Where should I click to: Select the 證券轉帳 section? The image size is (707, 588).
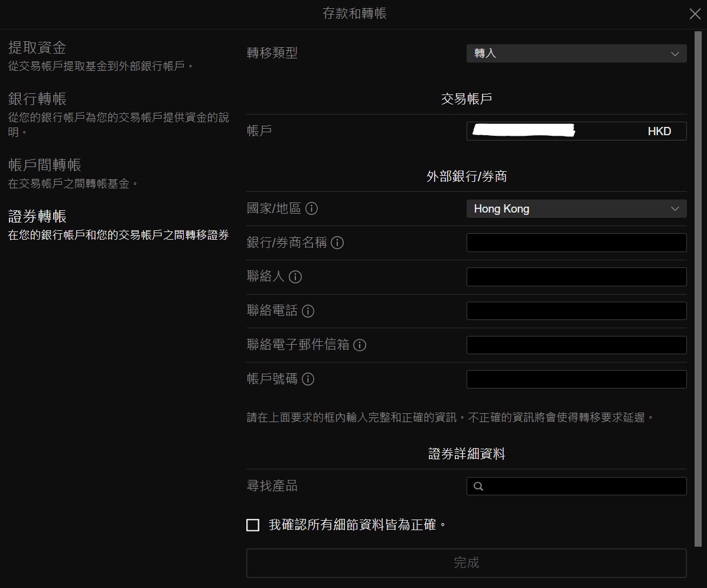click(37, 216)
